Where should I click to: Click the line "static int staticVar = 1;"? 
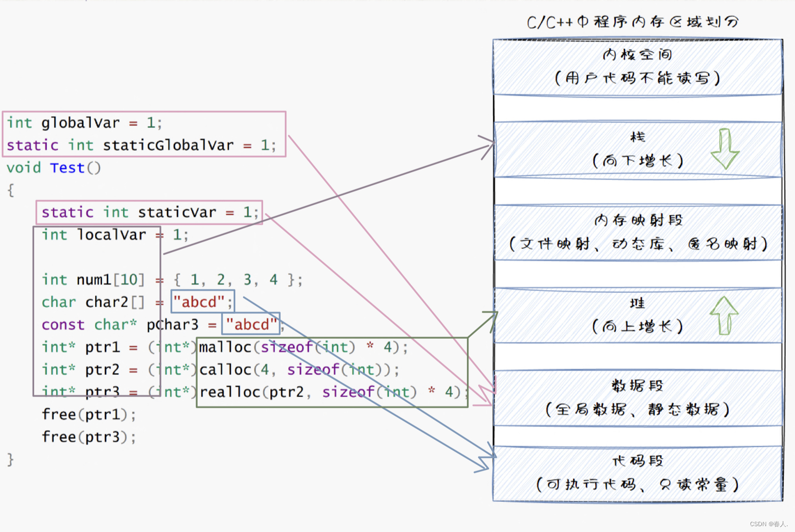[150, 212]
